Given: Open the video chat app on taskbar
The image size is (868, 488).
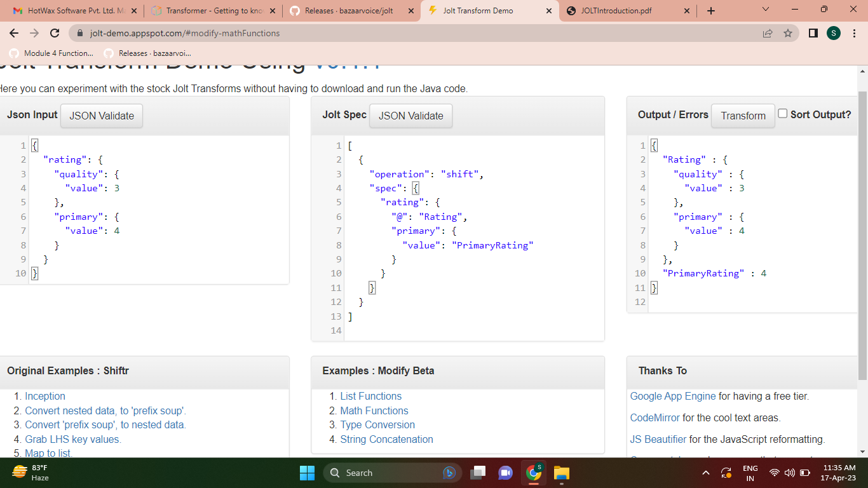Looking at the screenshot, I should [505, 473].
